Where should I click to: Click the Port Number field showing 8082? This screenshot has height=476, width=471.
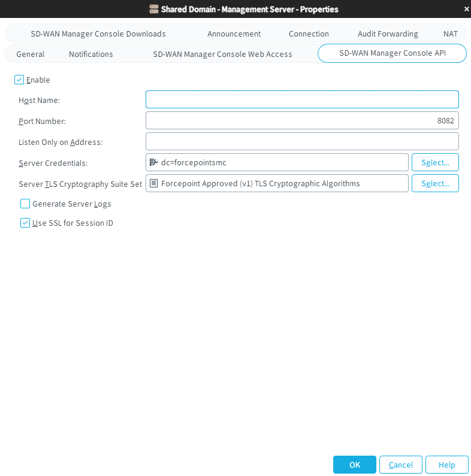[302, 120]
